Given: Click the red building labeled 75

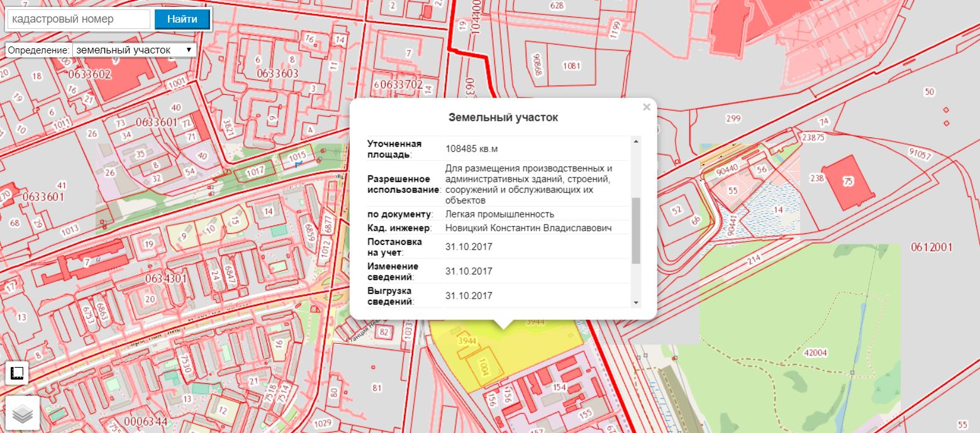Looking at the screenshot, I should pyautogui.click(x=848, y=182).
